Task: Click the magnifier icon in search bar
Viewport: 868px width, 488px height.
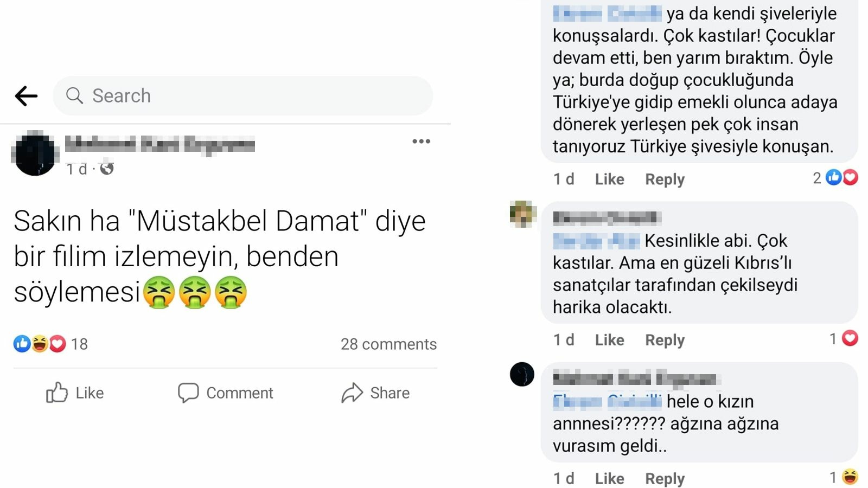Action: point(74,95)
